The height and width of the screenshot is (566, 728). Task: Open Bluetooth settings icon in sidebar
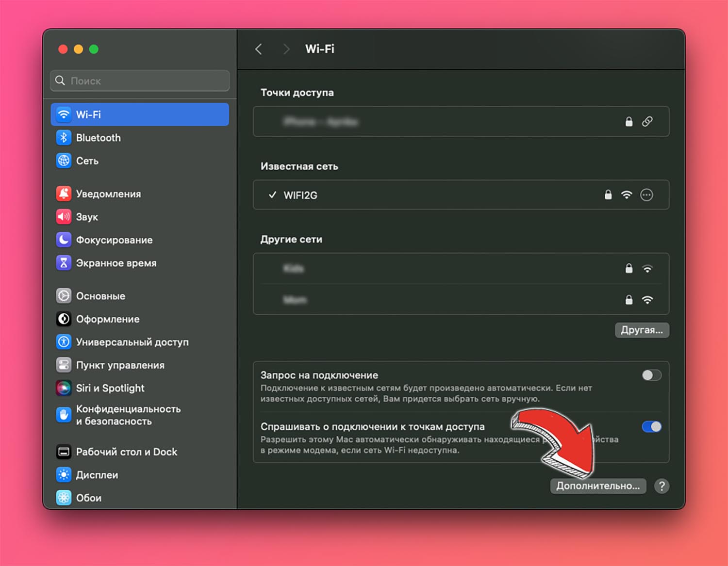coord(64,138)
